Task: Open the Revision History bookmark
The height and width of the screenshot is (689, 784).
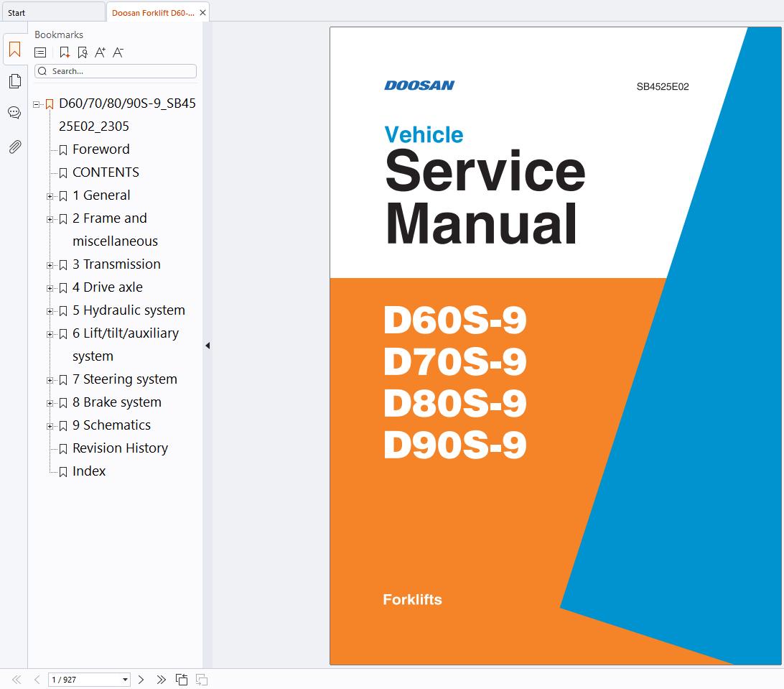Action: [120, 448]
